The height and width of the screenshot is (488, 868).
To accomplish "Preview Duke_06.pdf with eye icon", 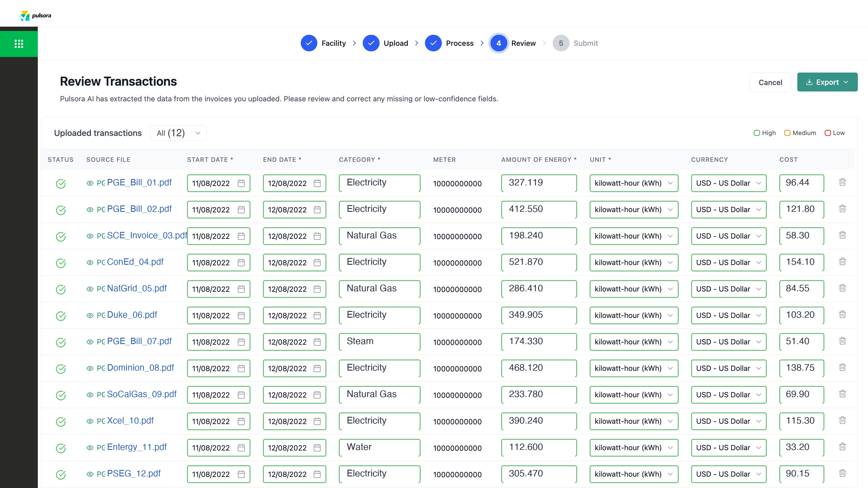I will (90, 316).
